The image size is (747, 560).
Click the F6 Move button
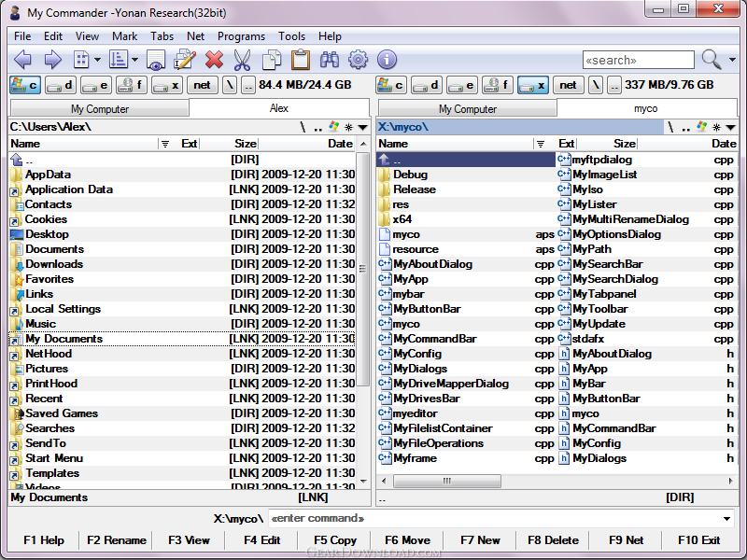click(408, 540)
